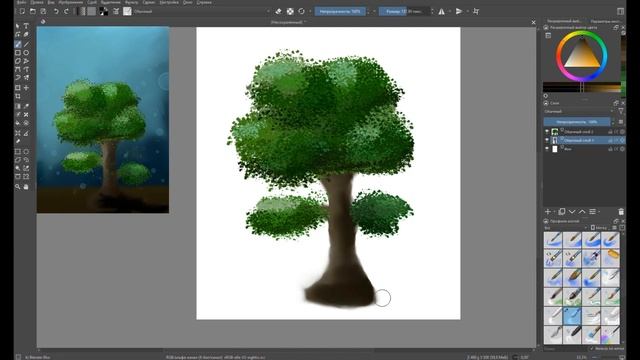Duplicate the selected layer
Image resolution: width=640 pixels, height=360 pixels.
point(562,211)
